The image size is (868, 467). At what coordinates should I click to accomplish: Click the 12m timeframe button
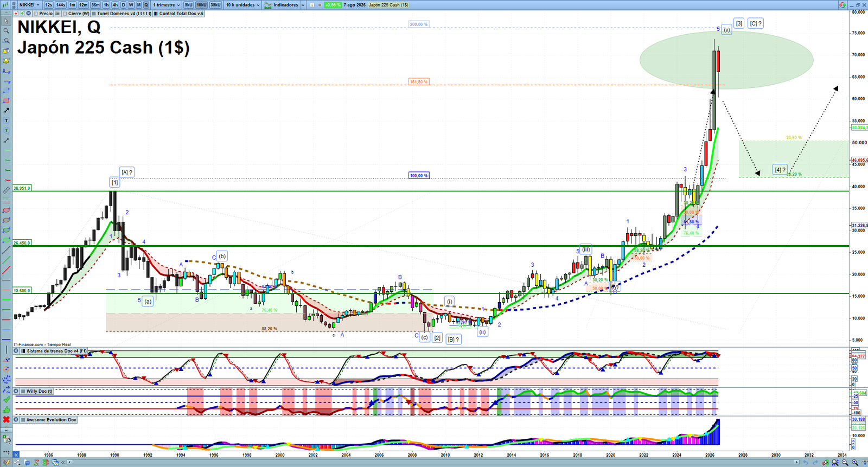83,5
